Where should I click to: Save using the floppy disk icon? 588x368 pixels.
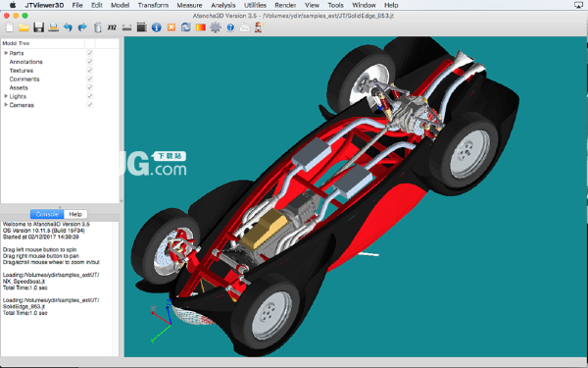tap(38, 27)
